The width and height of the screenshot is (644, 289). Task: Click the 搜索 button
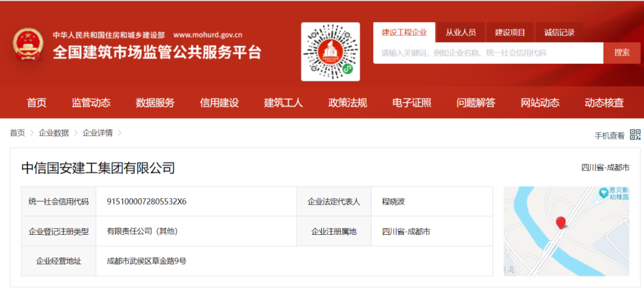click(x=622, y=53)
